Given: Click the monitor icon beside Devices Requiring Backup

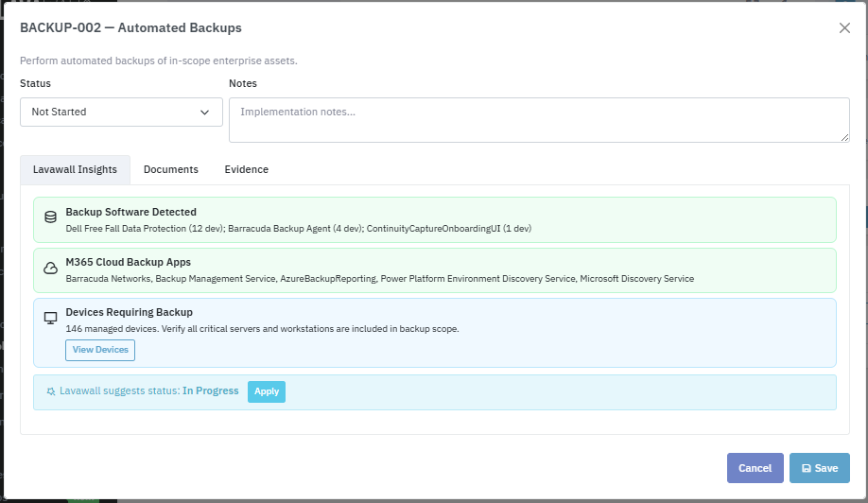Looking at the screenshot, I should (51, 319).
